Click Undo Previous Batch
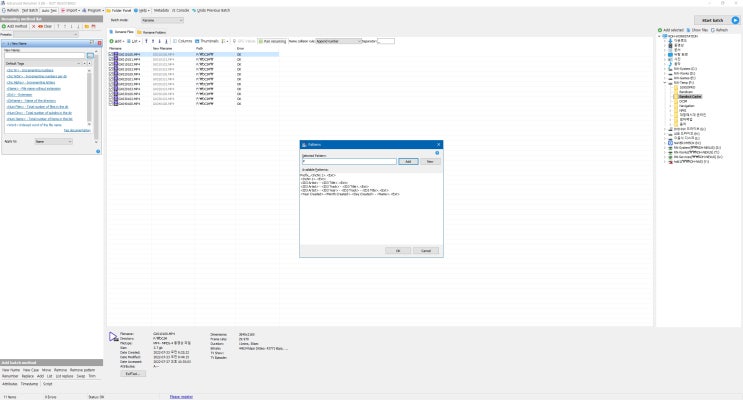Image resolution: width=743 pixels, height=400 pixels. pyautogui.click(x=211, y=10)
